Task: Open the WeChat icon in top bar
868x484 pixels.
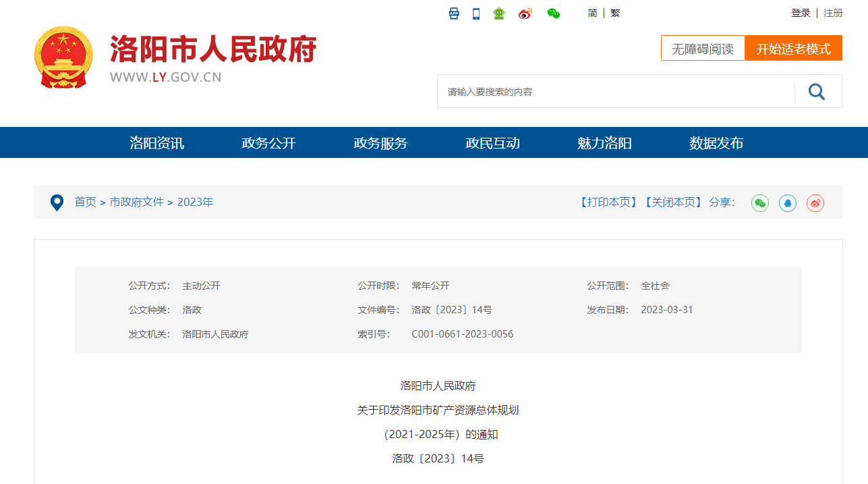Action: 554,14
